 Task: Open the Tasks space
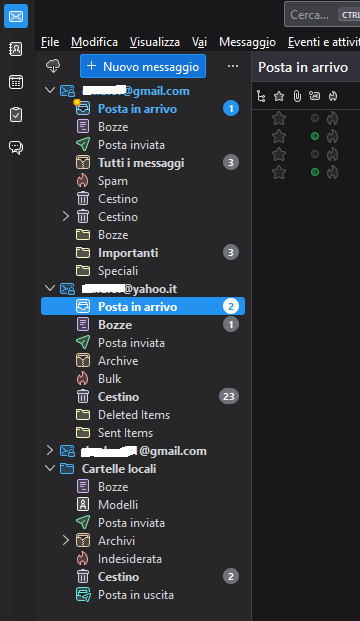coord(16,115)
